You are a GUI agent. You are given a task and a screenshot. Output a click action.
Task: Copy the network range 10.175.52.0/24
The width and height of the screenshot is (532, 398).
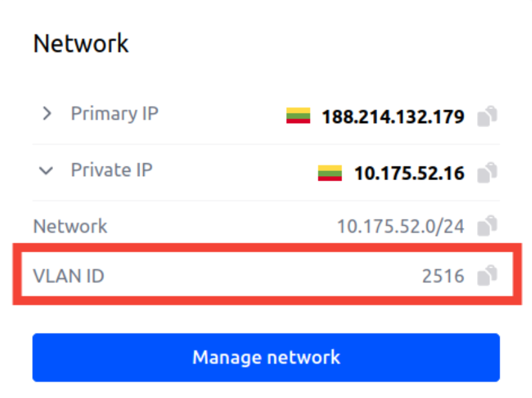(x=487, y=226)
